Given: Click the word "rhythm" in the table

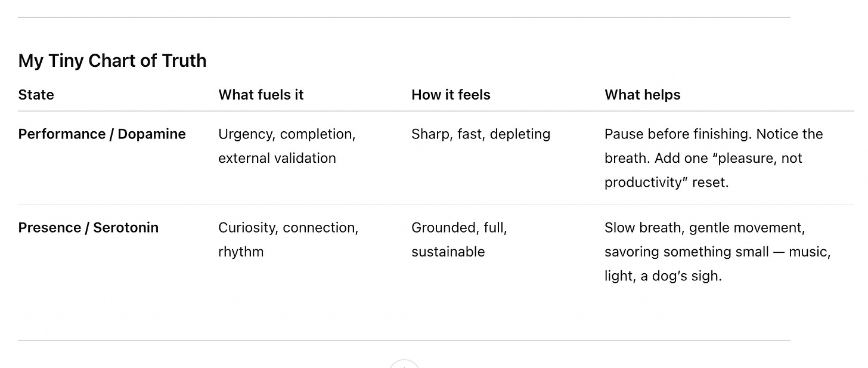Looking at the screenshot, I should tap(241, 252).
